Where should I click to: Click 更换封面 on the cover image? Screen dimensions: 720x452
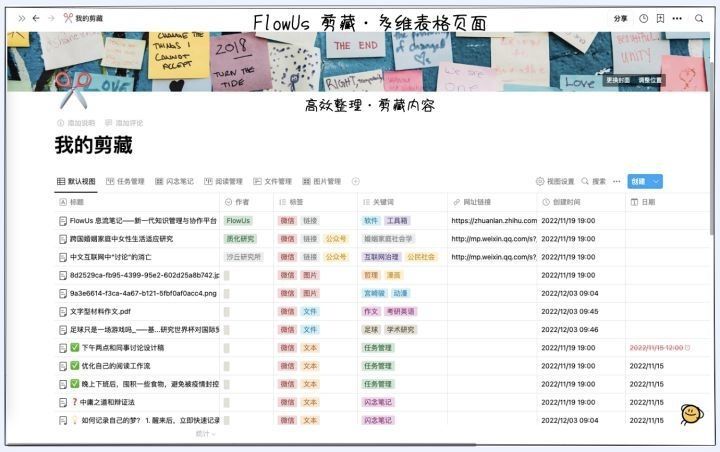pos(618,80)
